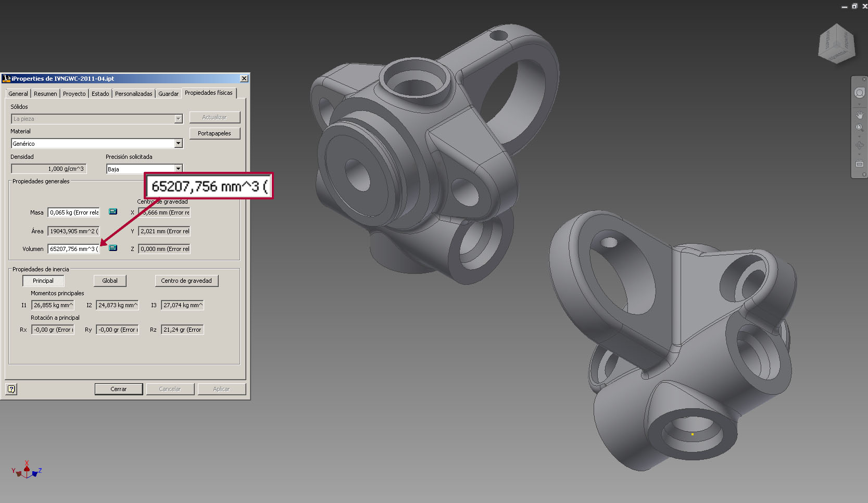Open the Guardar tab

(169, 94)
